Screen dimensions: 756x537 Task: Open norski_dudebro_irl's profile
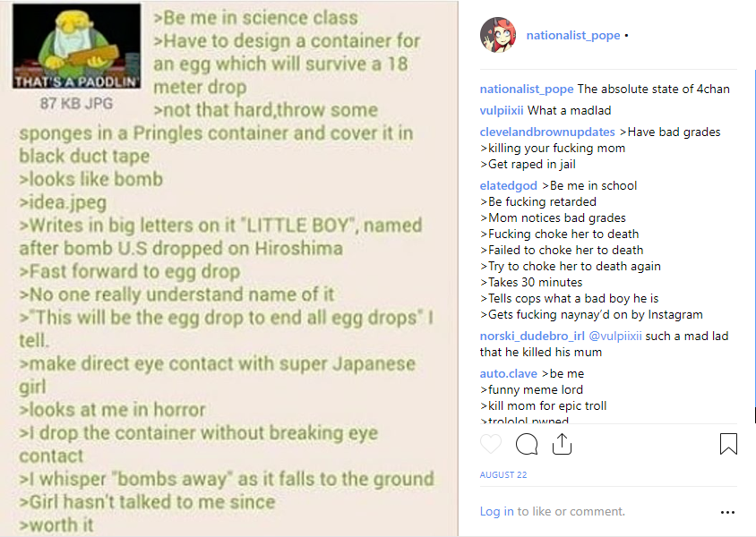(x=532, y=336)
